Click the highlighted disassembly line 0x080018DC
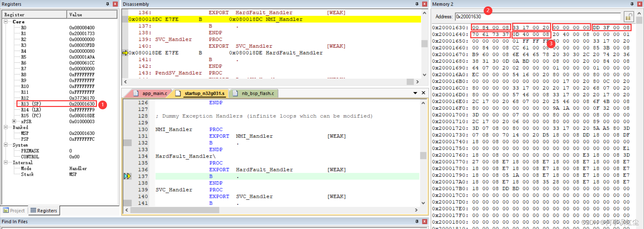The image size is (644, 229). (274, 19)
